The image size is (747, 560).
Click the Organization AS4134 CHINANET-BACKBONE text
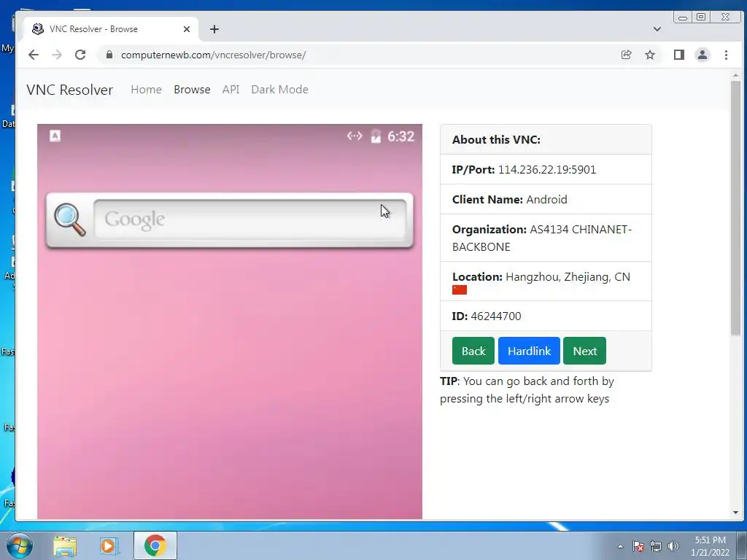pyautogui.click(x=542, y=238)
